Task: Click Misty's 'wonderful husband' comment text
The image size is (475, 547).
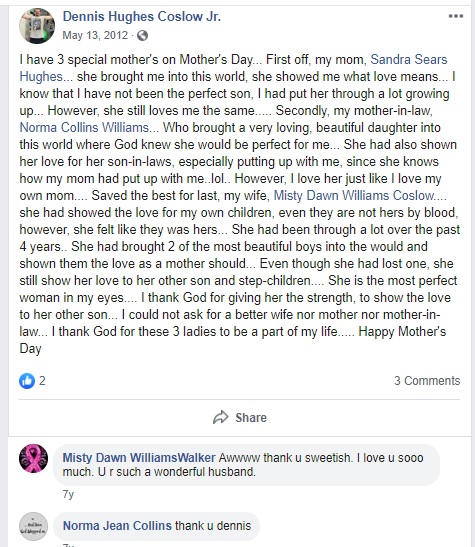Action: pos(243,465)
